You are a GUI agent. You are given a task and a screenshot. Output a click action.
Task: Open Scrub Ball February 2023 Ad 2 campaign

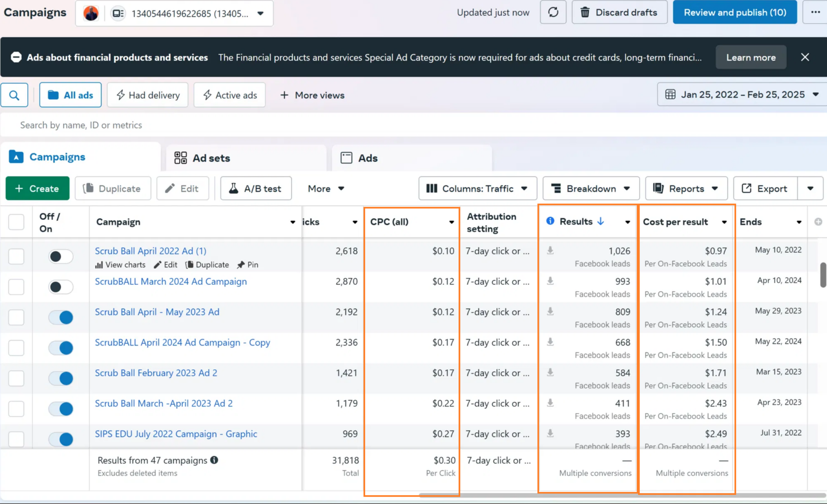pyautogui.click(x=156, y=373)
